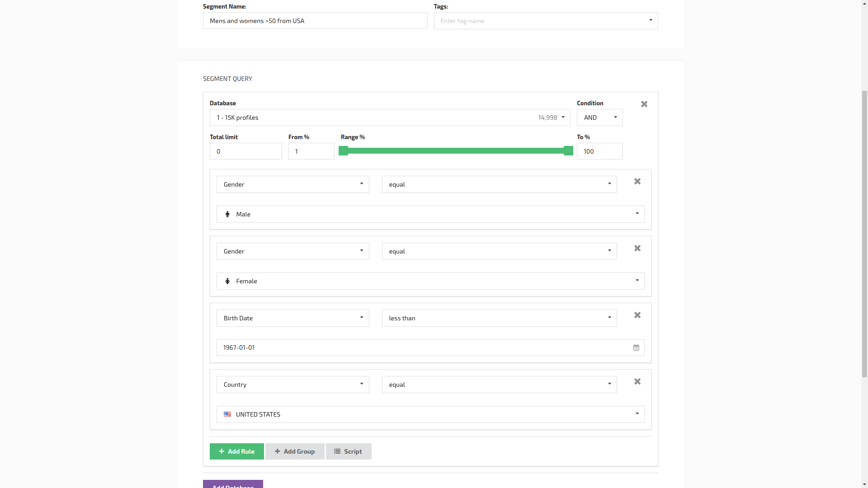This screenshot has width=868, height=488.
Task: Click the Add Rule button
Action: tap(237, 451)
